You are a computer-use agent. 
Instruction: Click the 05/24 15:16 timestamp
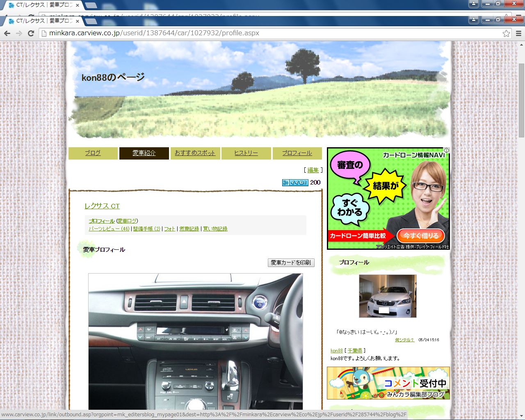(429, 340)
